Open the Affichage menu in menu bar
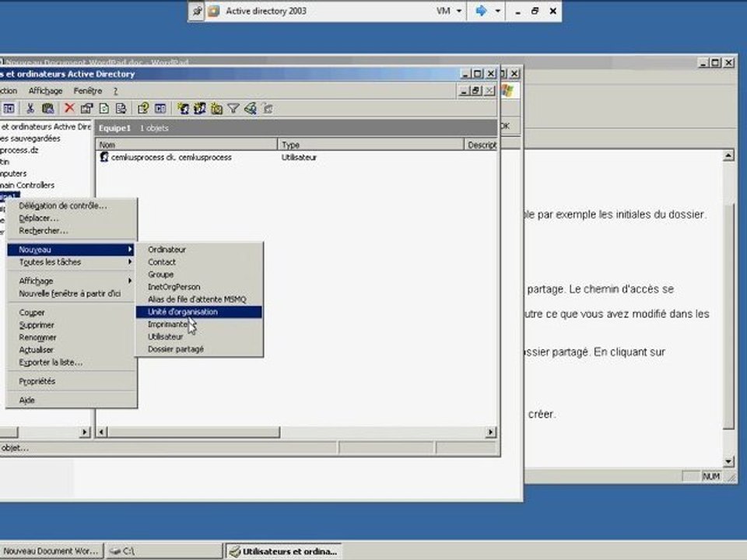Viewport: 747px width, 560px height. pos(45,90)
